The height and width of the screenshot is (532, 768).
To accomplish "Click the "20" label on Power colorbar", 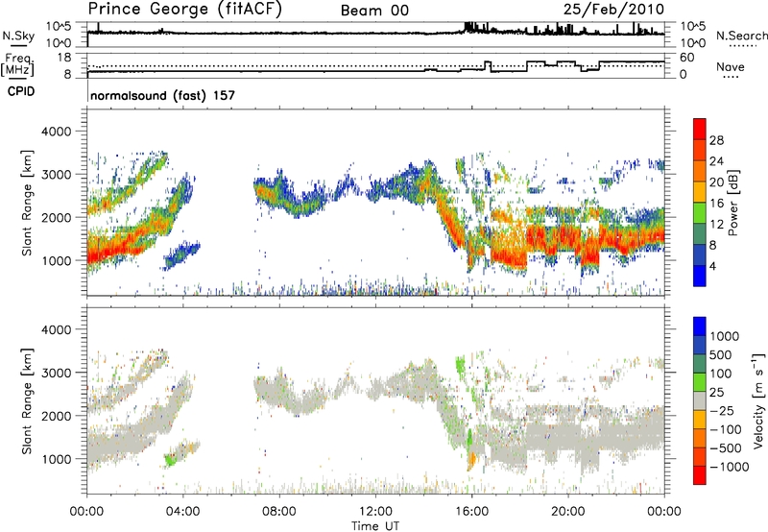I will click(x=716, y=182).
